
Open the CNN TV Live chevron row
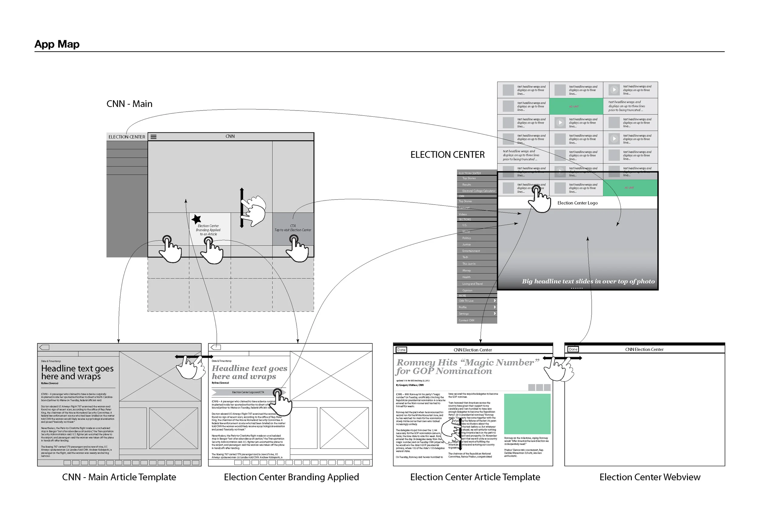pos(477,301)
